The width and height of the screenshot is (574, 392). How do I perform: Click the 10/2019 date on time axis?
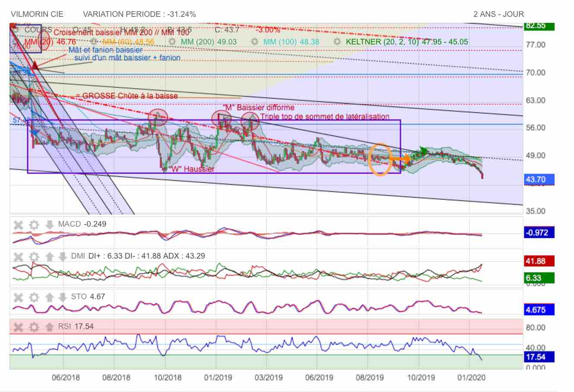(x=421, y=378)
